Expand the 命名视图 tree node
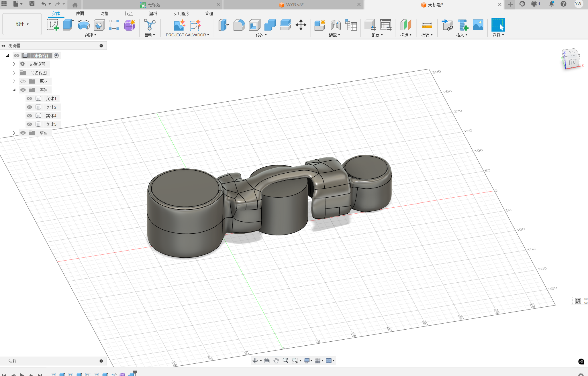Image resolution: width=588 pixels, height=376 pixels. 14,73
